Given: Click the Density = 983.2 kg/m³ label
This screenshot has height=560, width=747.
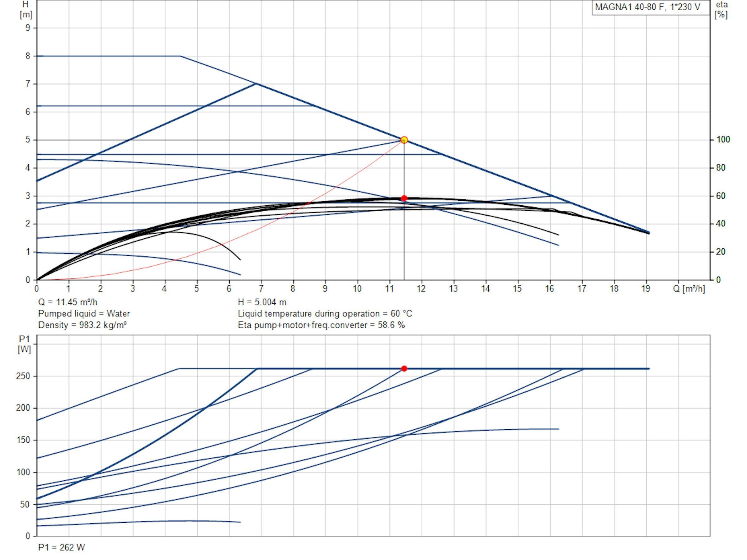Looking at the screenshot, I should point(82,325).
